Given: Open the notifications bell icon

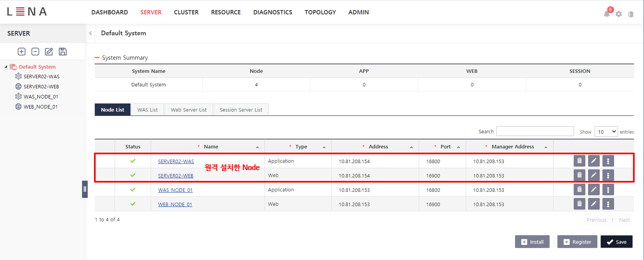Looking at the screenshot, I should point(607,14).
